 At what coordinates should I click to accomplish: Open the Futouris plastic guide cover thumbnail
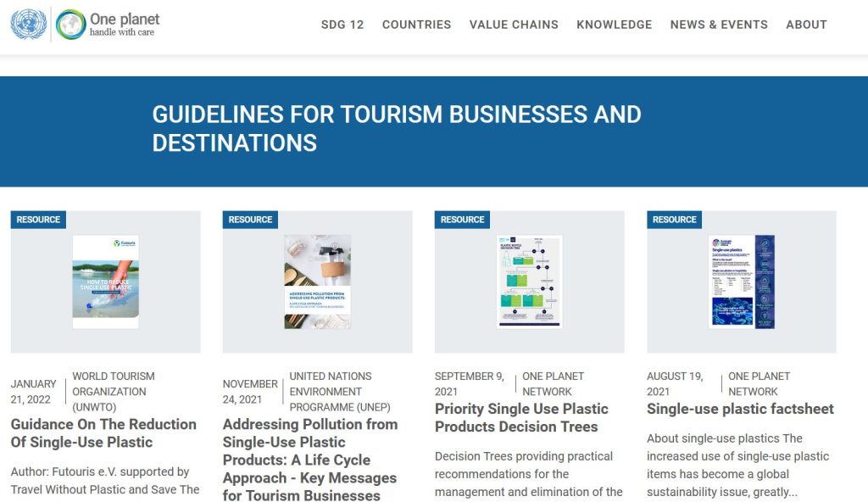pos(106,282)
